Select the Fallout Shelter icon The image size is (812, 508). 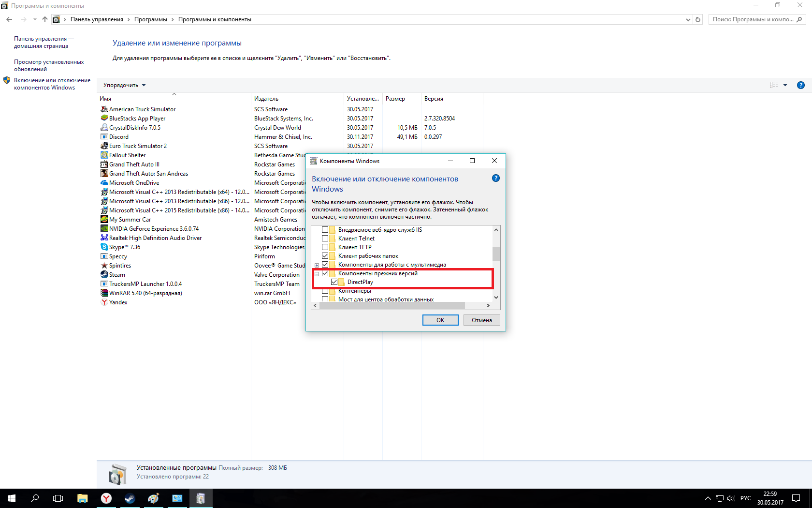pyautogui.click(x=104, y=155)
